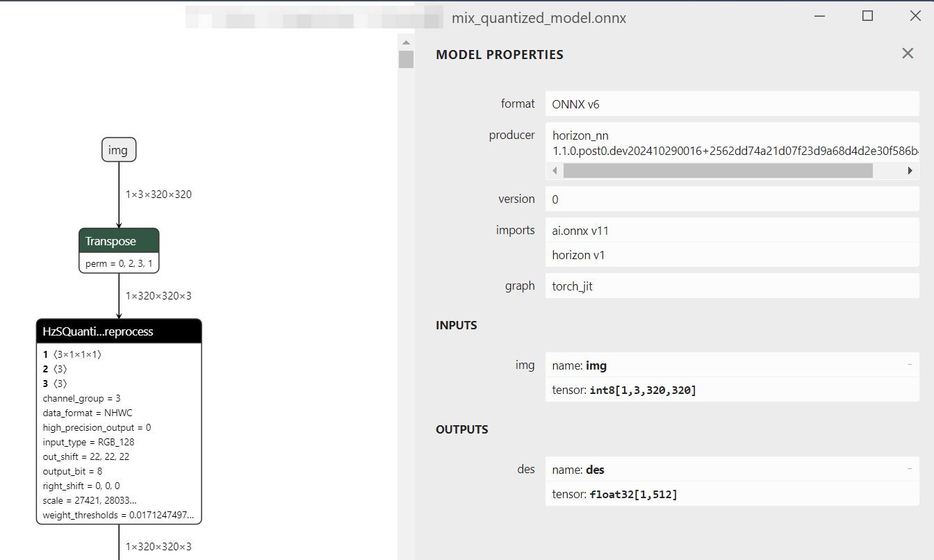This screenshot has width=934, height=560.
Task: Click the graph vertical scrollbar thumb
Action: (x=406, y=59)
